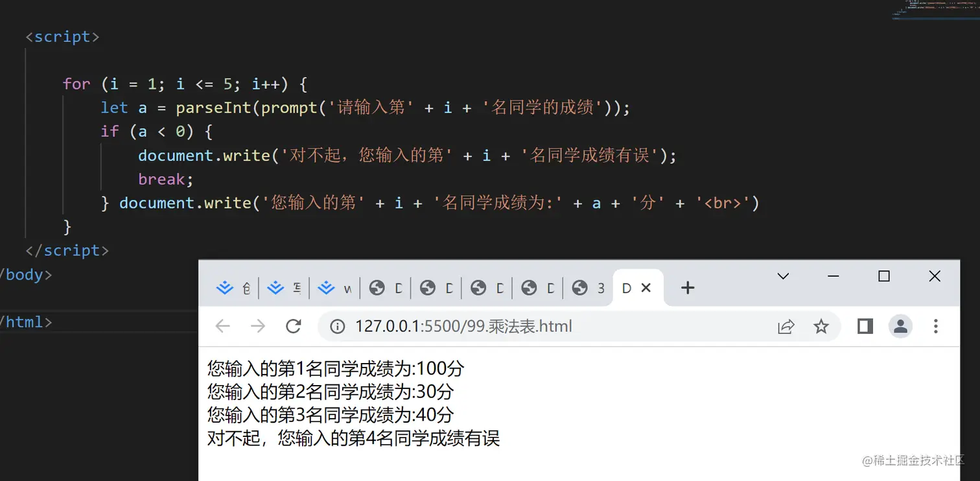Go back in the browser
This screenshot has height=481, width=980.
pyautogui.click(x=222, y=326)
